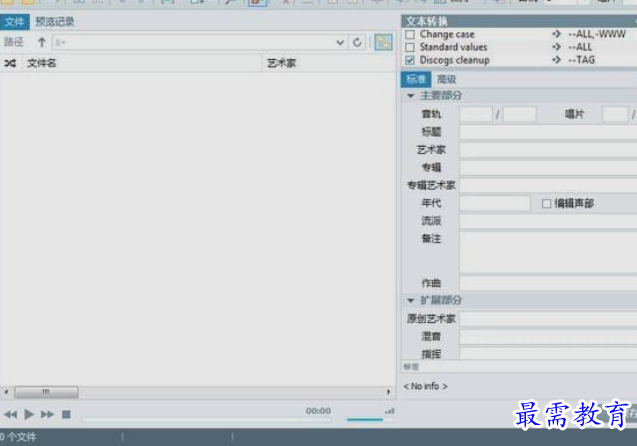Click the 流派 genre input field
637x446 pixels.
[x=548, y=221]
